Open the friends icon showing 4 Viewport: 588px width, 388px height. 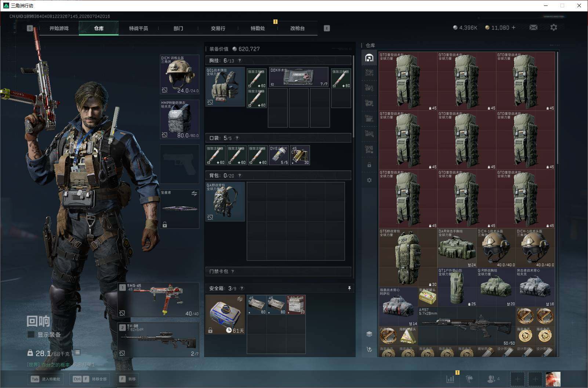click(493, 379)
